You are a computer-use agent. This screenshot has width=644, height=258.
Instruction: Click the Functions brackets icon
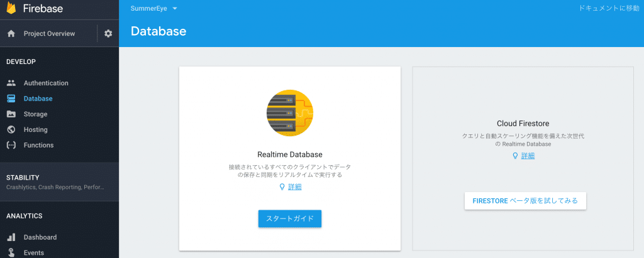[11, 145]
